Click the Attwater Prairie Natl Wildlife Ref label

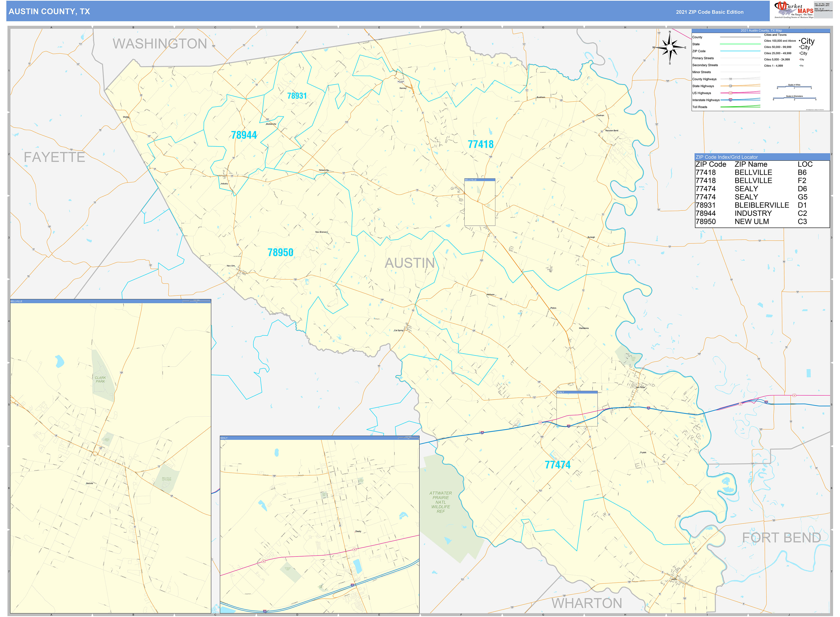pos(441,502)
